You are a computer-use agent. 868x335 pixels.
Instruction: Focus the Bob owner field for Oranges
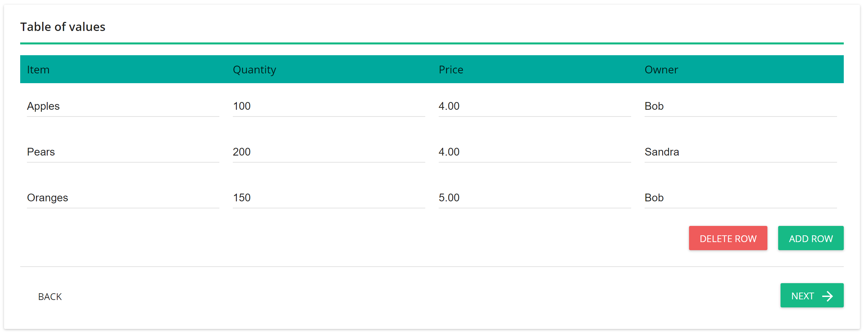coord(740,198)
